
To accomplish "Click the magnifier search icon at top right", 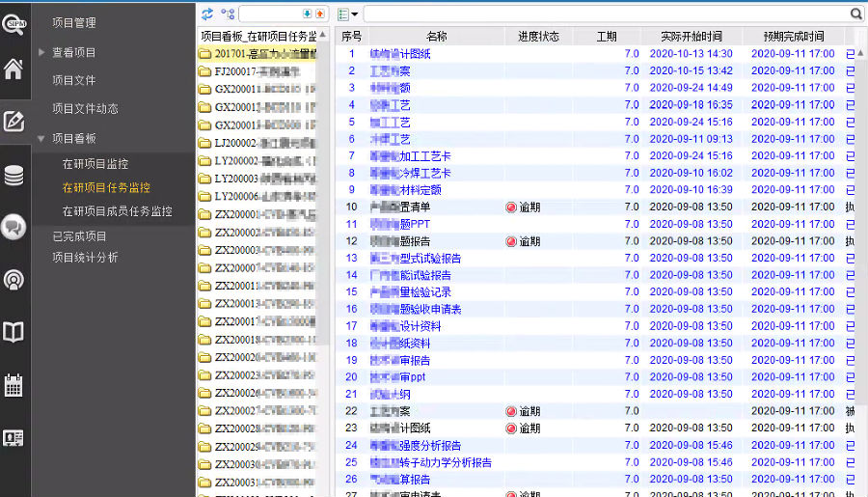I will click(855, 14).
